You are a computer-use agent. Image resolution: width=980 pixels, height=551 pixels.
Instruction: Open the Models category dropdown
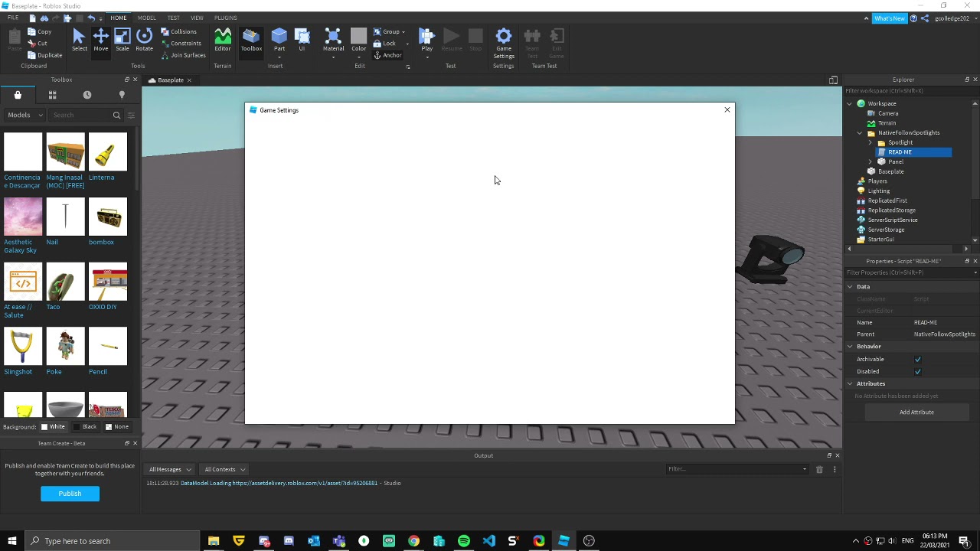click(24, 116)
